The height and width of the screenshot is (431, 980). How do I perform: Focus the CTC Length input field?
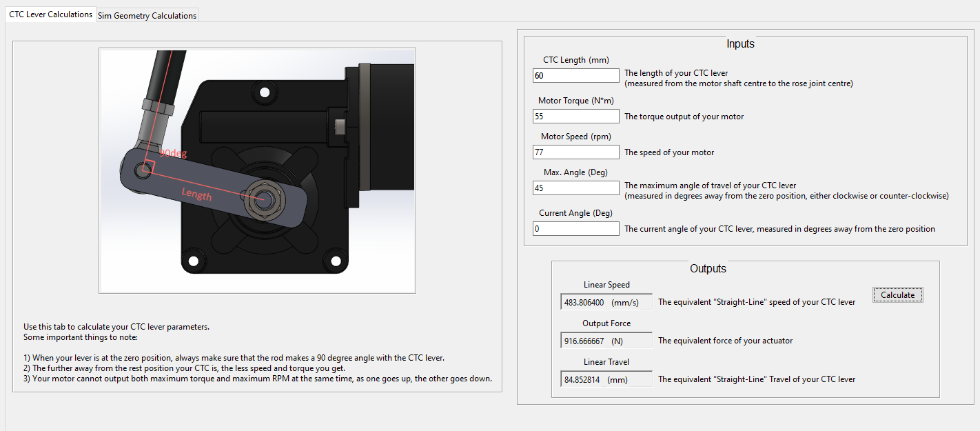576,75
